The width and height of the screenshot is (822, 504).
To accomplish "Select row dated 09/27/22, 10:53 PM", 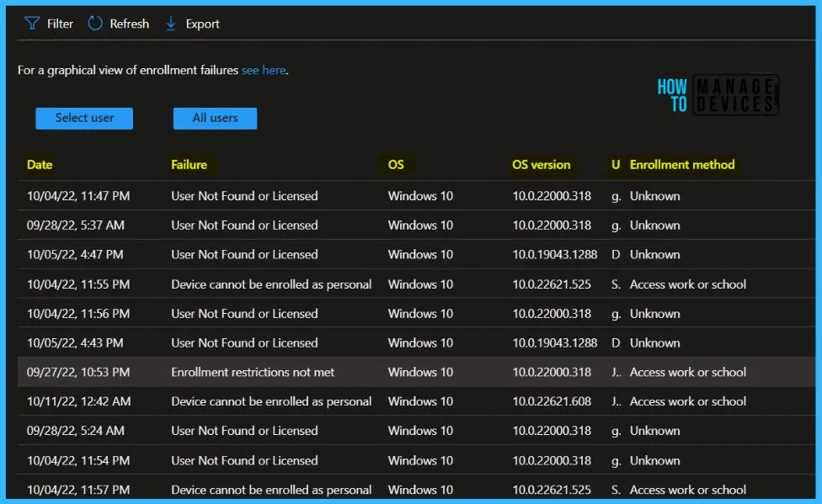I will (416, 372).
